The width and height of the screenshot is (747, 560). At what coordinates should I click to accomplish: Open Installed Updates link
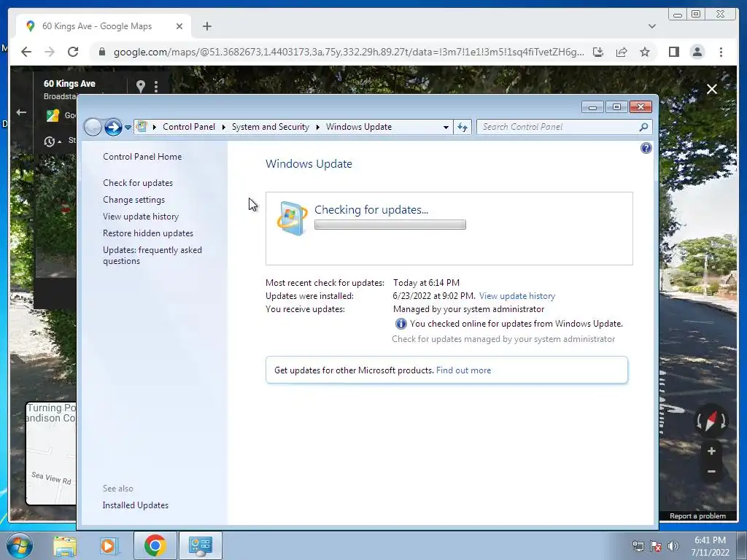click(x=135, y=505)
